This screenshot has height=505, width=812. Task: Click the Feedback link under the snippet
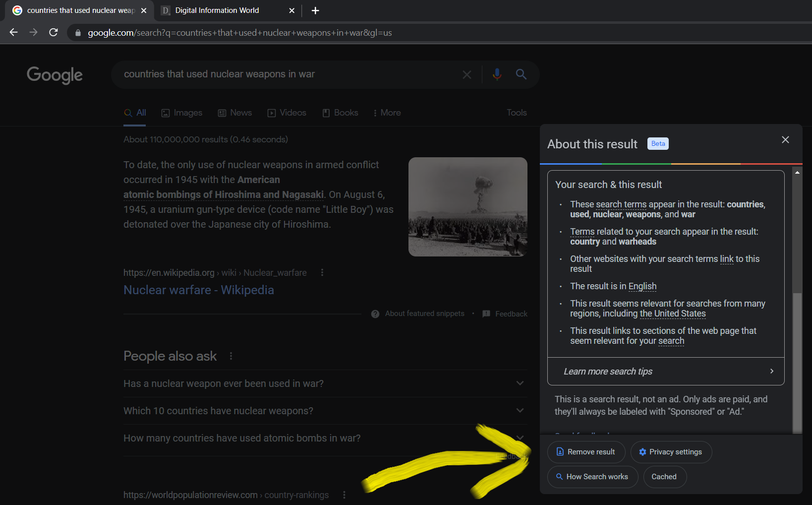[x=511, y=314]
